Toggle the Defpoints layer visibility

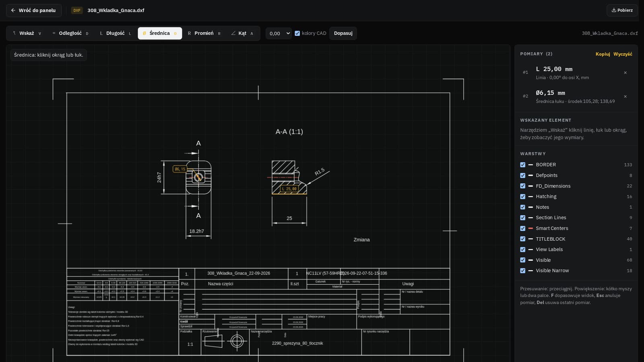click(523, 175)
